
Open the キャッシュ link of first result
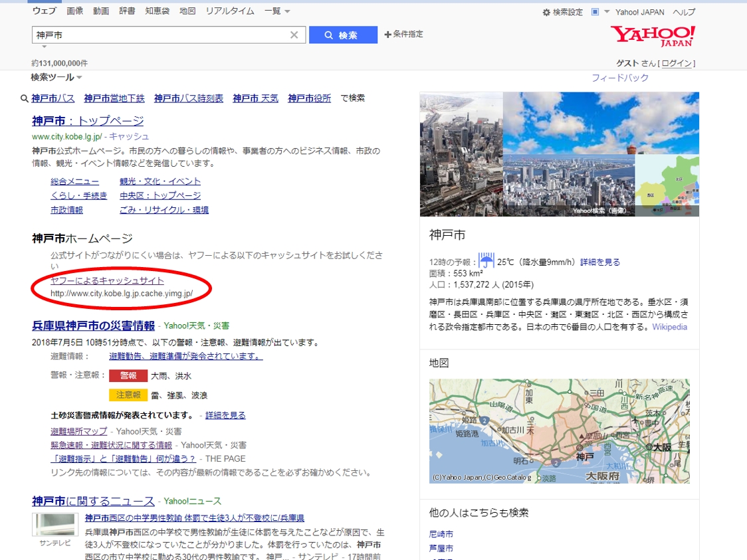(129, 137)
